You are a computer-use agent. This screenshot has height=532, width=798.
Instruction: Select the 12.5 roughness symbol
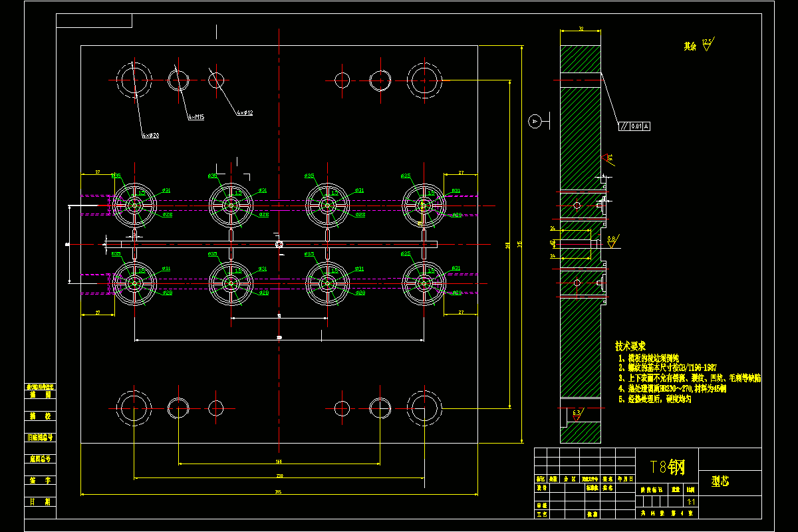pos(707,44)
